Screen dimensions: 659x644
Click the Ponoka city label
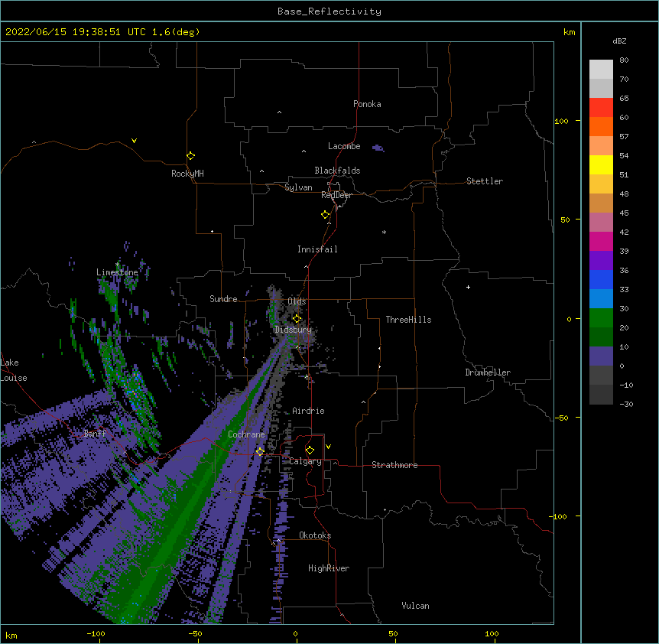coord(367,104)
